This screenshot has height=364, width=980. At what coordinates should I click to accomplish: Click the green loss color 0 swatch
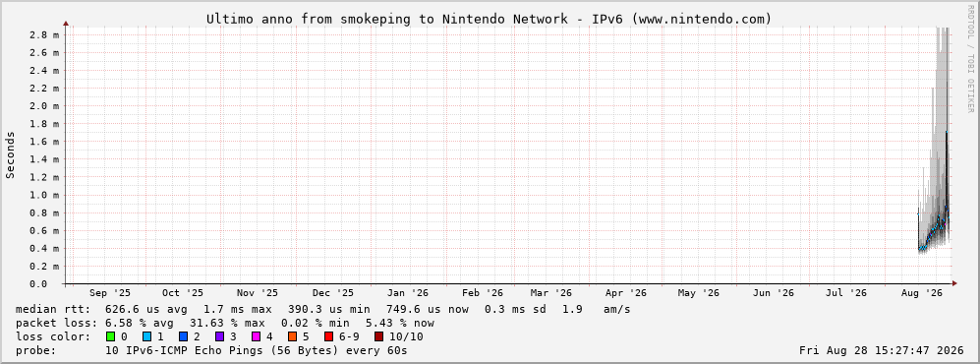(x=110, y=337)
